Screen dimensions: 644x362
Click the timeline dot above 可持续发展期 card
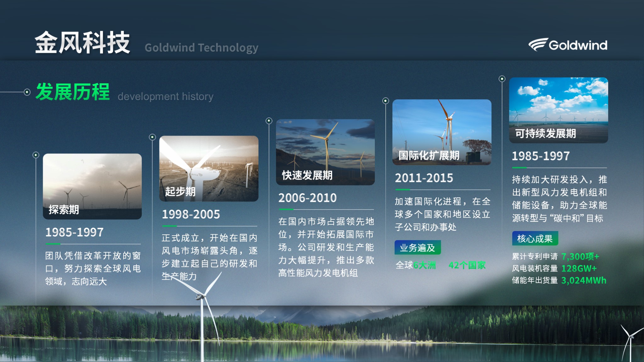(x=502, y=79)
